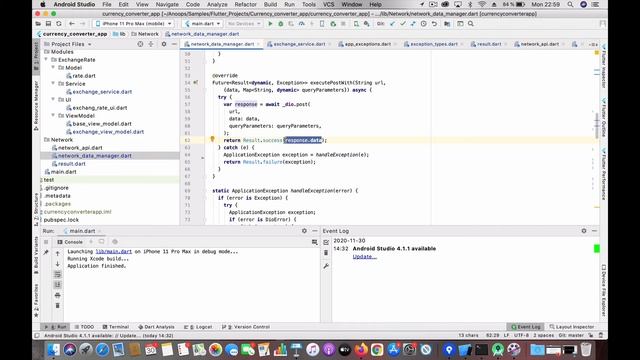Click the console print icon

coord(58,295)
